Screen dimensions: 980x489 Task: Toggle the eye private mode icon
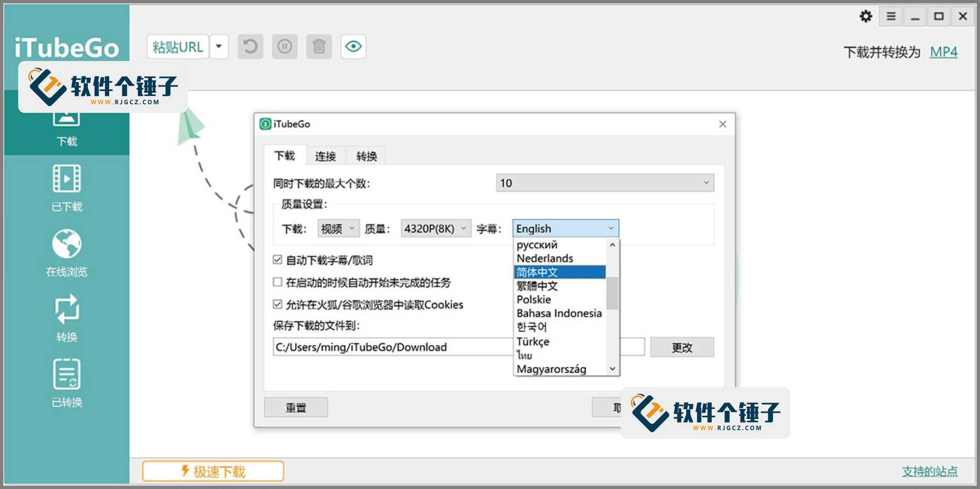tap(353, 47)
